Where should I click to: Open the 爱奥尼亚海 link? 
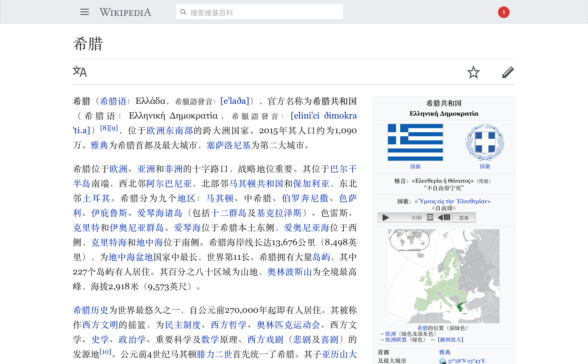(306, 228)
